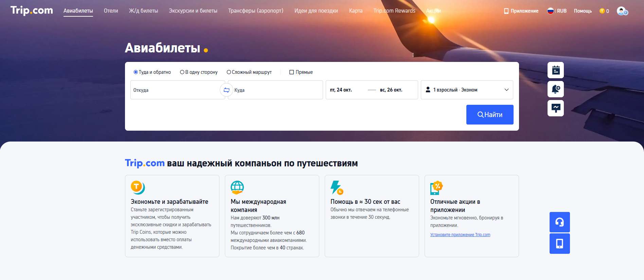Select the "Туда и обратно" radio option
The width and height of the screenshot is (644, 280).
pyautogui.click(x=136, y=72)
